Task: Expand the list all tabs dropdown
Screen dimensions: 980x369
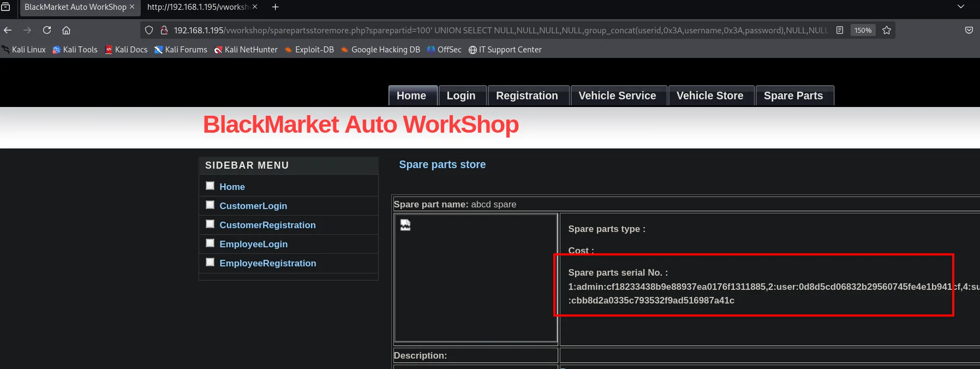Action: coord(961,7)
